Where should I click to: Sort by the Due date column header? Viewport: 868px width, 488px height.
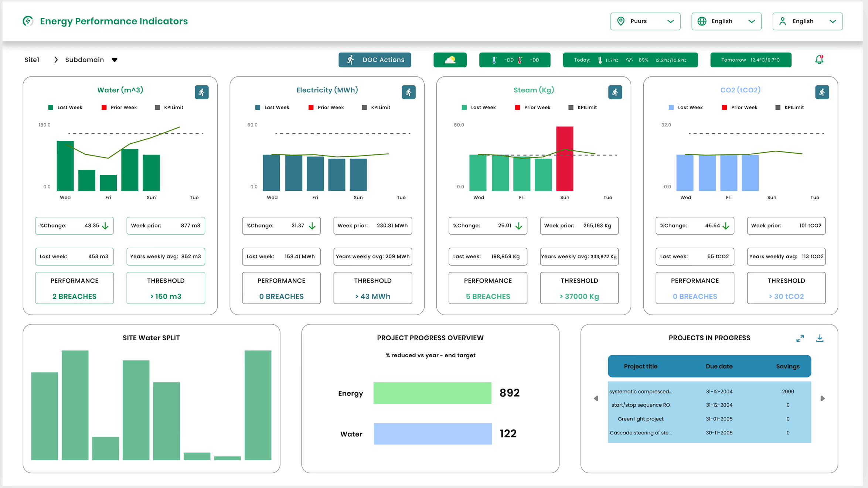point(719,366)
